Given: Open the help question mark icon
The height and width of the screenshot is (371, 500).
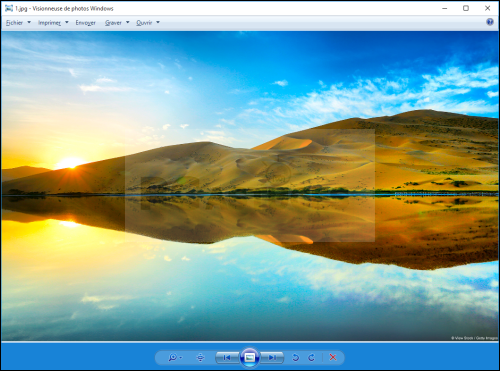Looking at the screenshot, I should click(x=490, y=22).
